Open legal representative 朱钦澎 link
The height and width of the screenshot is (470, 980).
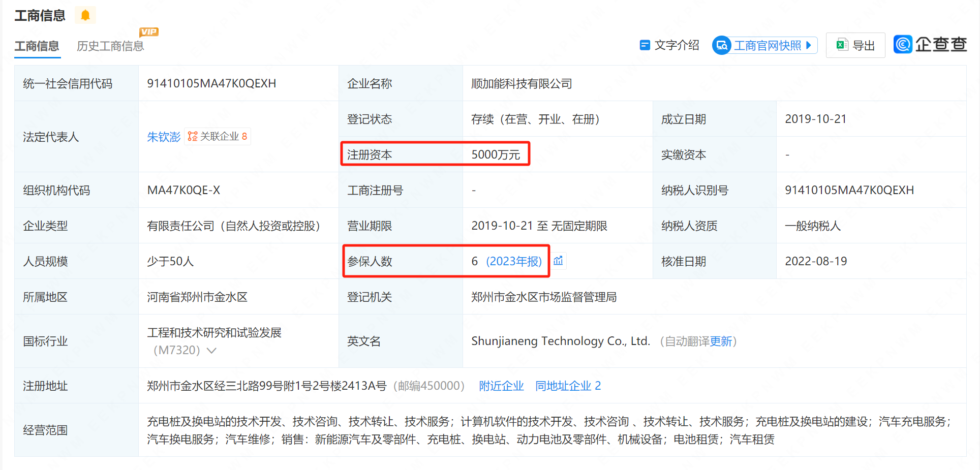(163, 137)
